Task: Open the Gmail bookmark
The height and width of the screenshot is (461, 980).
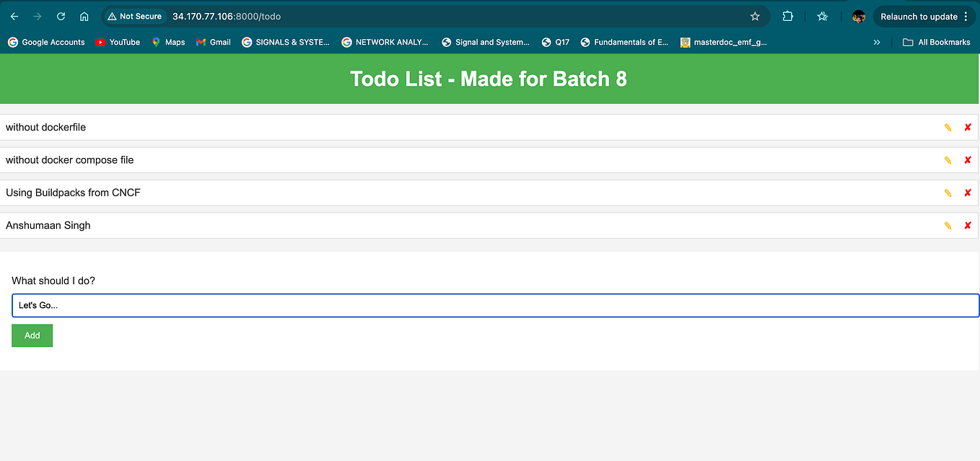Action: pos(213,42)
